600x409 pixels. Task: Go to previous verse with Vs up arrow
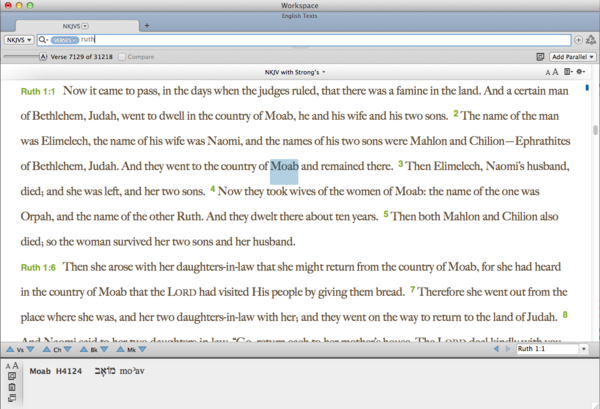coord(11,351)
